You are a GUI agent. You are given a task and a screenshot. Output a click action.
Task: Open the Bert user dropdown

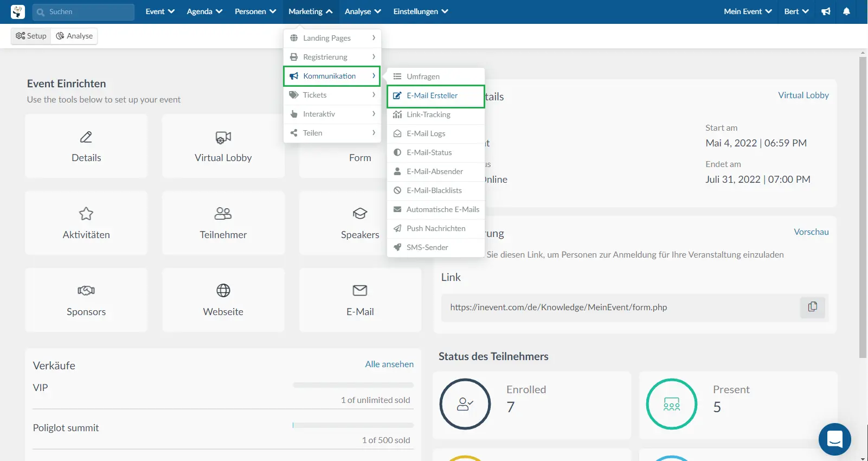tap(796, 11)
